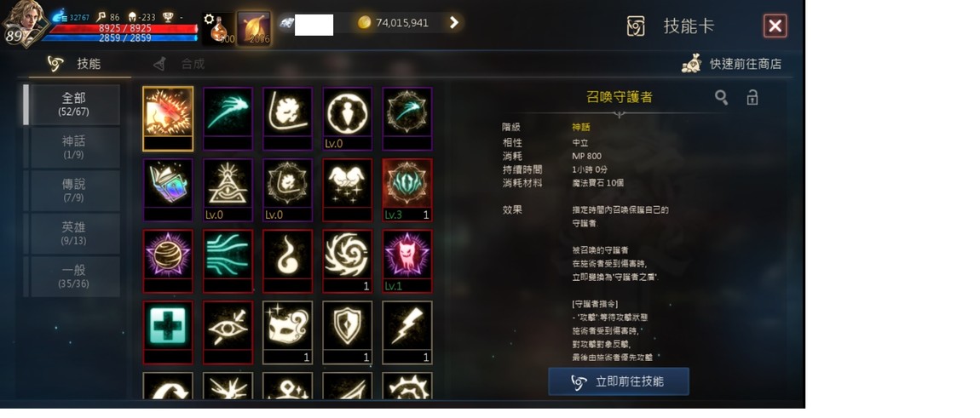Click the category list scrollbar handle
This screenshot has height=418, width=980.
(x=26, y=105)
